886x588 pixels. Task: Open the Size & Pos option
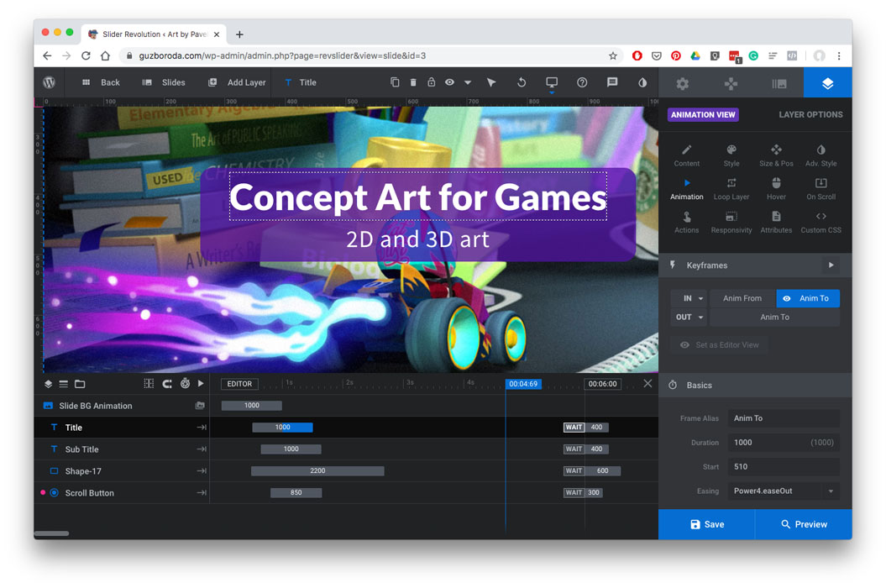(x=776, y=155)
